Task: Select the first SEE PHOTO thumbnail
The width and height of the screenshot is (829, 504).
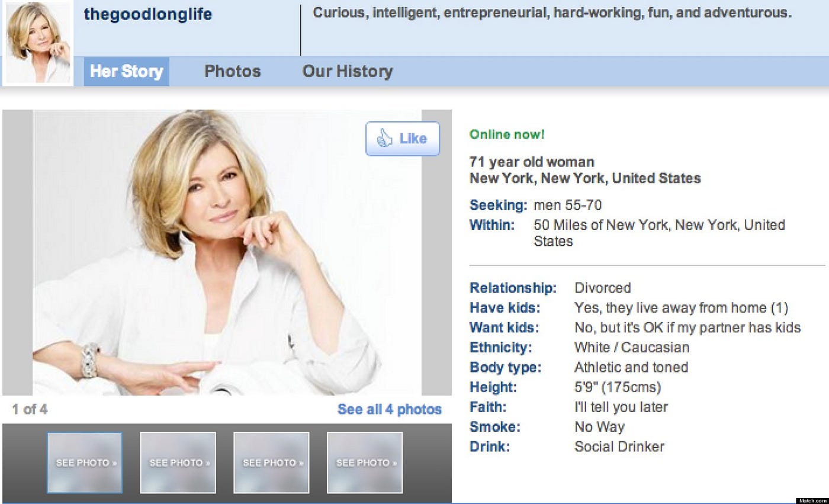Action: [85, 463]
